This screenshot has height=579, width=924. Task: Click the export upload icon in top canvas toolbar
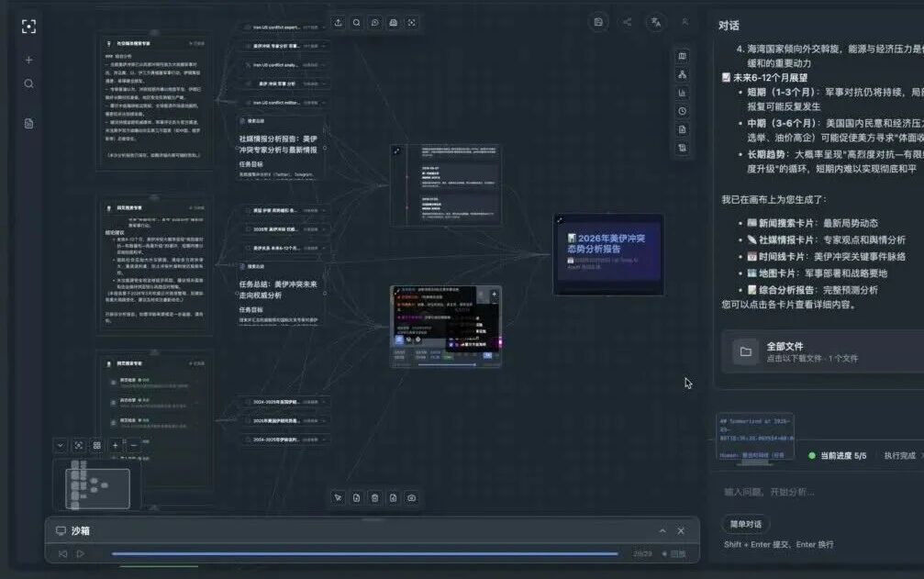pos(339,22)
